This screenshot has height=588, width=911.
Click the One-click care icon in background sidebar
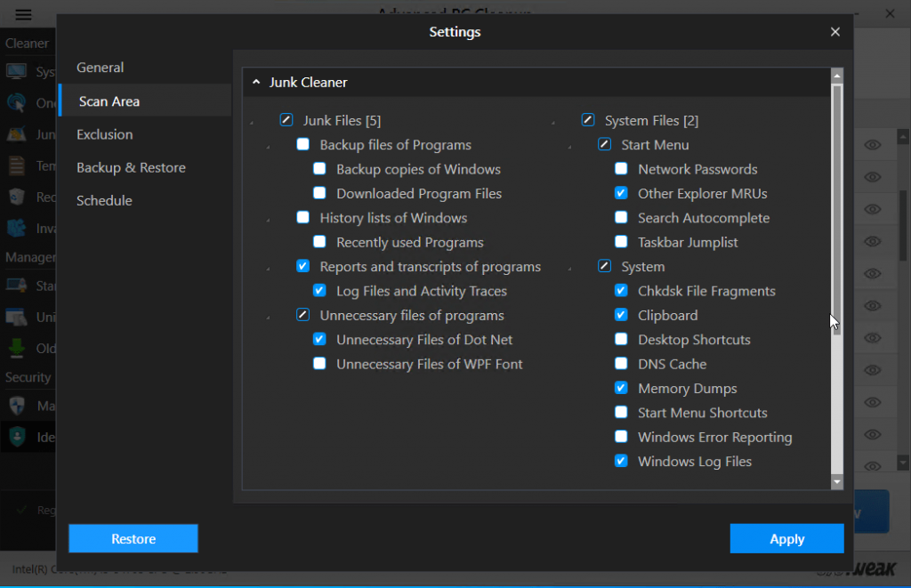click(16, 103)
